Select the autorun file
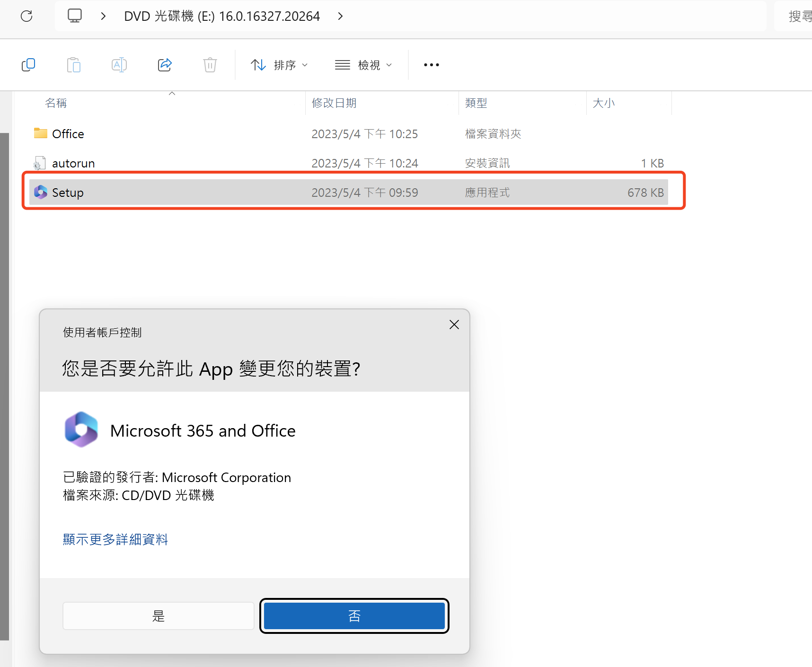This screenshot has width=812, height=667. 73,163
